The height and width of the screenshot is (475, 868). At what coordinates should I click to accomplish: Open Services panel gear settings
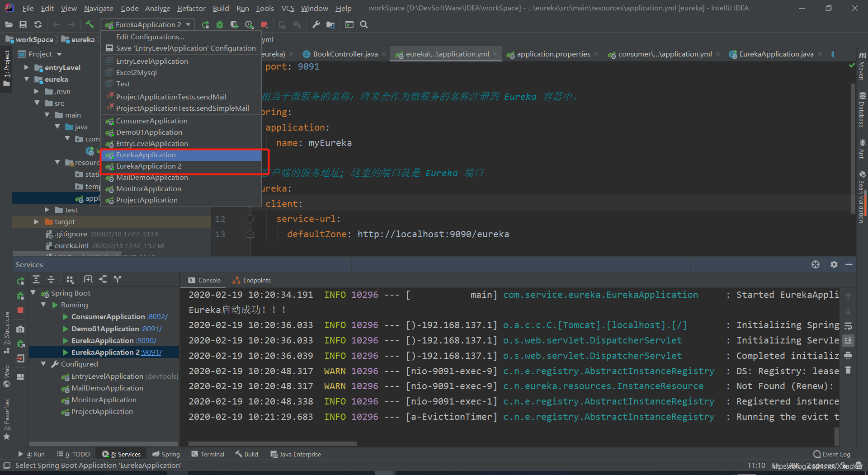coord(834,264)
